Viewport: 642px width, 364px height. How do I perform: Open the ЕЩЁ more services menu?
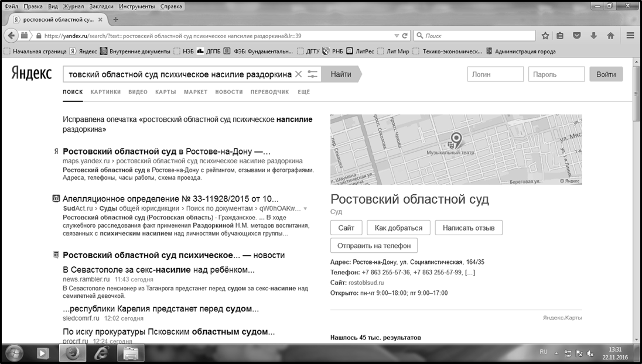click(x=303, y=92)
